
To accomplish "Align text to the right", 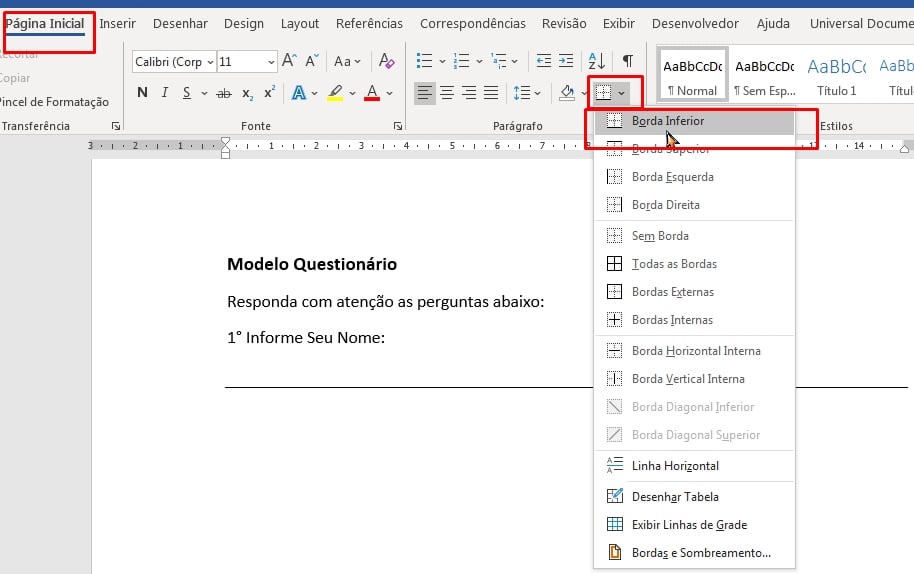I will tap(469, 93).
